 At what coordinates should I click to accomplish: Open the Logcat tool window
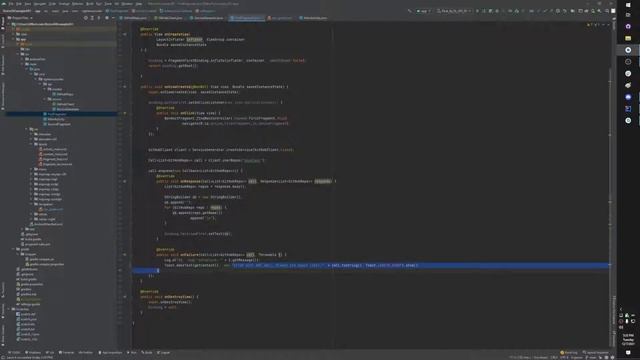[x=164, y=353]
